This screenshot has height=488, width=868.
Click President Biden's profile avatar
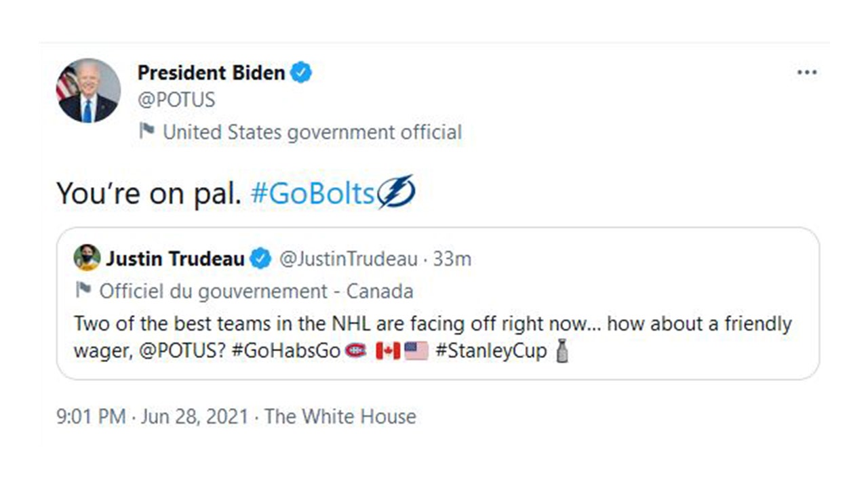[x=88, y=91]
